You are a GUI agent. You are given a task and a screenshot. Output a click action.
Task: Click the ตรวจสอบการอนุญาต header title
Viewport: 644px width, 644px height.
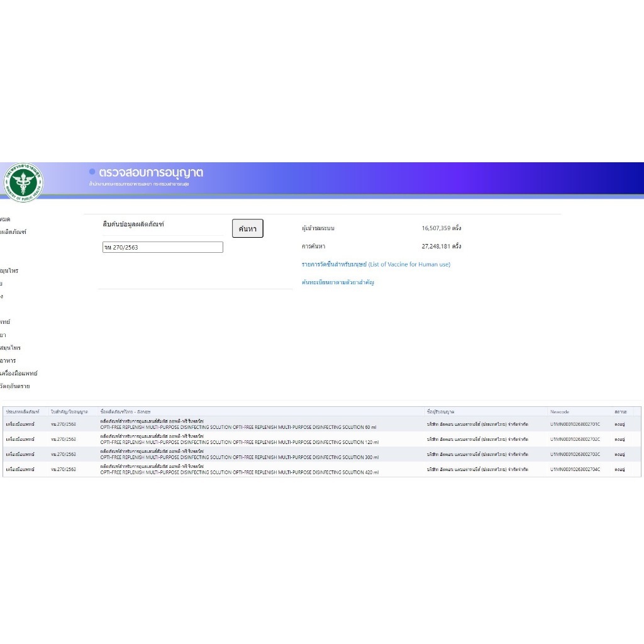(151, 172)
